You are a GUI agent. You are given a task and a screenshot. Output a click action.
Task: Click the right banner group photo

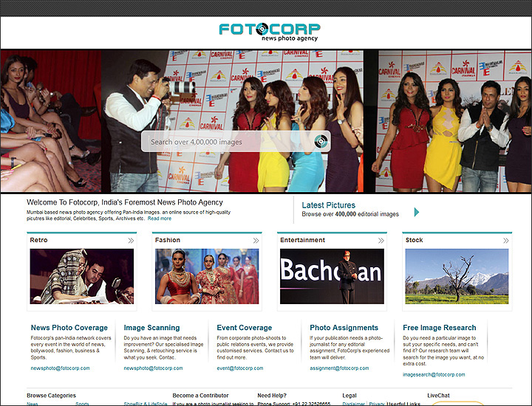coord(454,121)
